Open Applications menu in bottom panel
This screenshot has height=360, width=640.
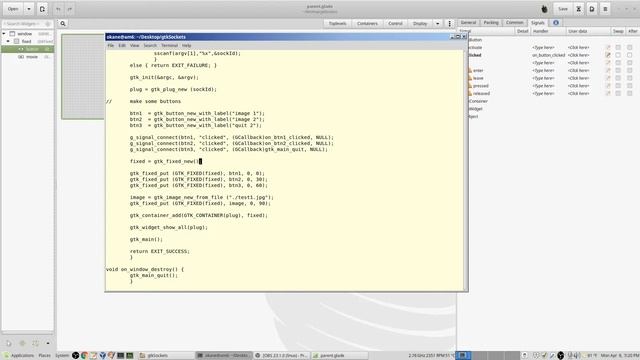[19, 356]
